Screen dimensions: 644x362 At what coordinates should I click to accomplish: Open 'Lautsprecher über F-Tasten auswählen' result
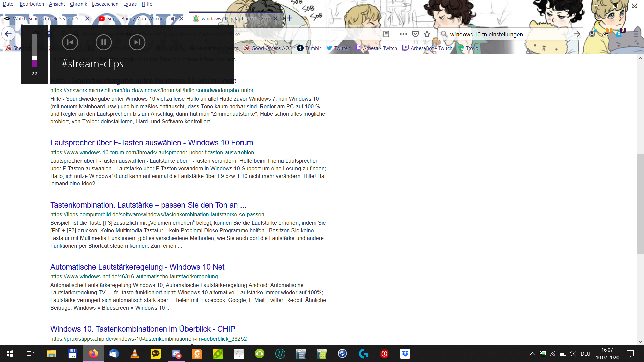pos(152,143)
